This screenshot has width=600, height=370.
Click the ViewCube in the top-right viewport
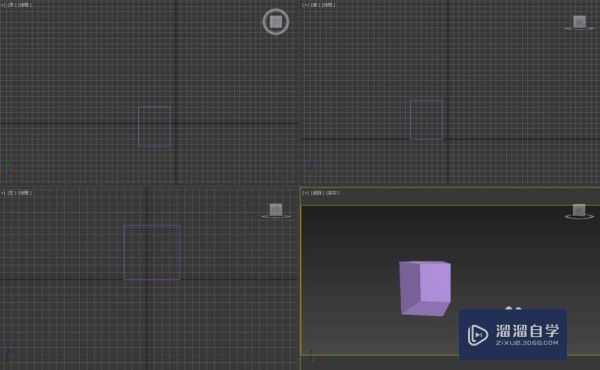pyautogui.click(x=579, y=23)
